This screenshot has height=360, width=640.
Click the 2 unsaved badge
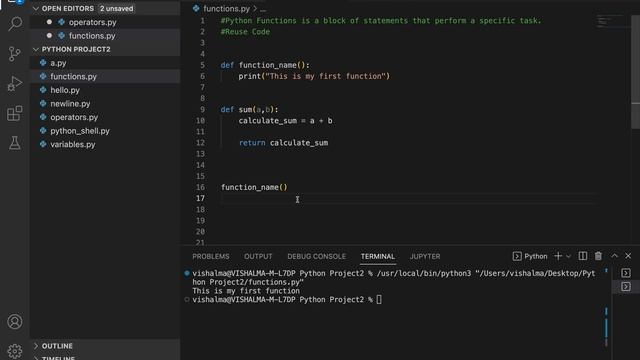(x=116, y=9)
